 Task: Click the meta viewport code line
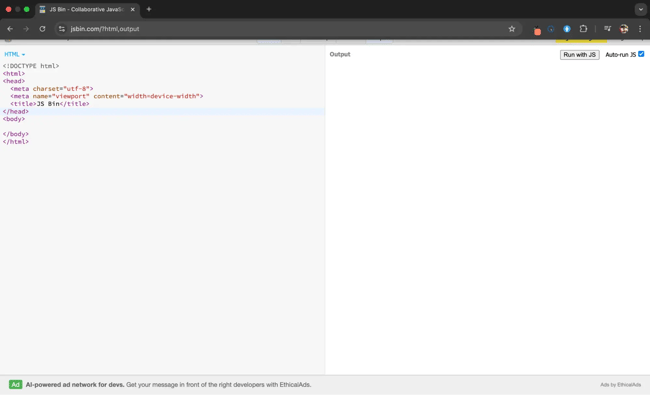coord(107,96)
